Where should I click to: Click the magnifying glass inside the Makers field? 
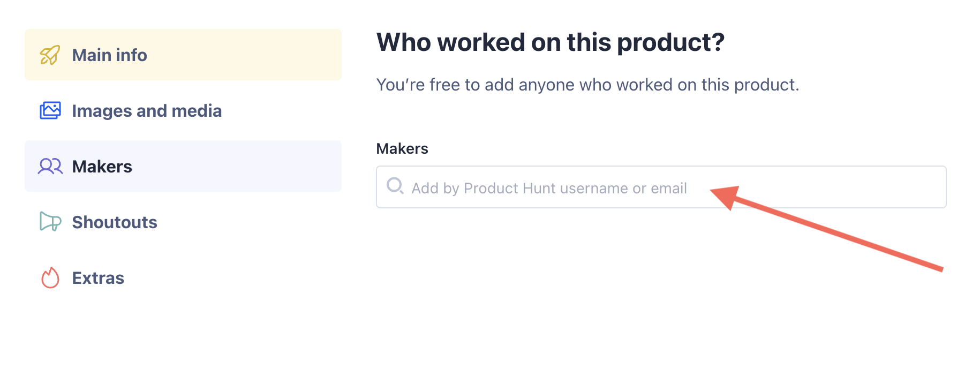tap(396, 187)
